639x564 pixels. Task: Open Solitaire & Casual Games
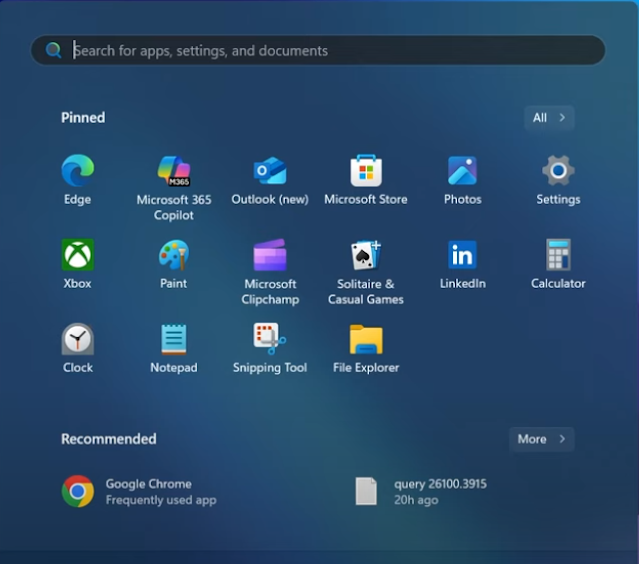click(366, 255)
